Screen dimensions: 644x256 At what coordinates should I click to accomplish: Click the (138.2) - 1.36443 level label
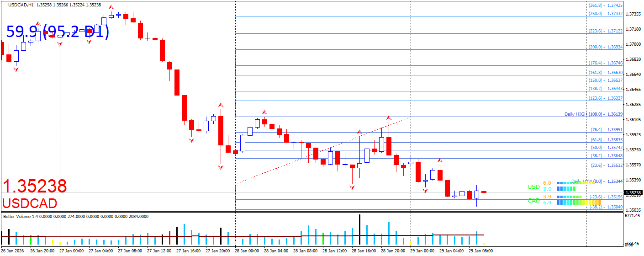point(606,89)
